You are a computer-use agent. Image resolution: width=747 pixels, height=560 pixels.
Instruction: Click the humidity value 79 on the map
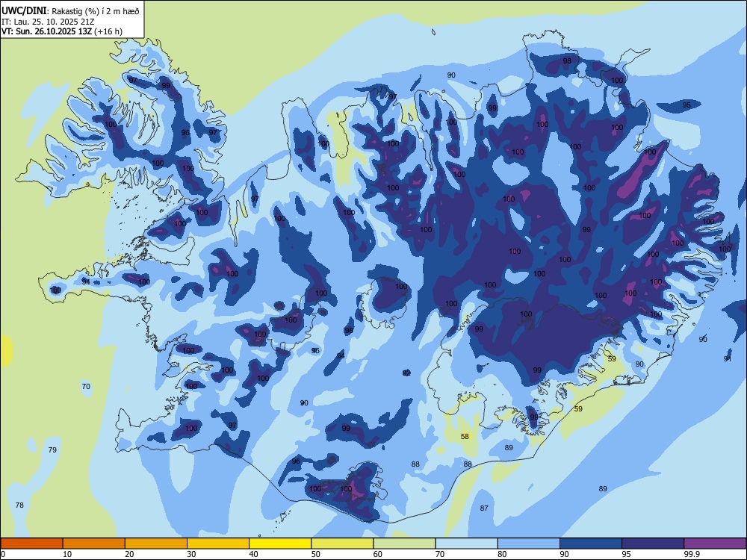click(x=52, y=449)
